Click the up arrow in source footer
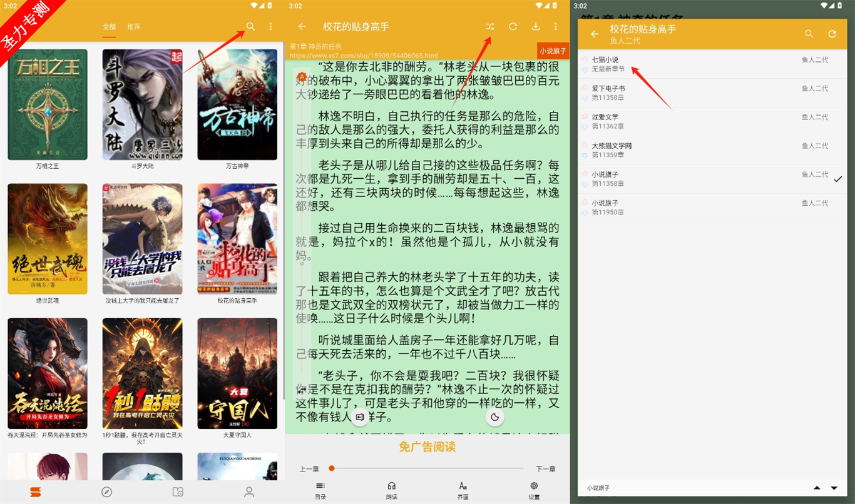 tap(817, 488)
